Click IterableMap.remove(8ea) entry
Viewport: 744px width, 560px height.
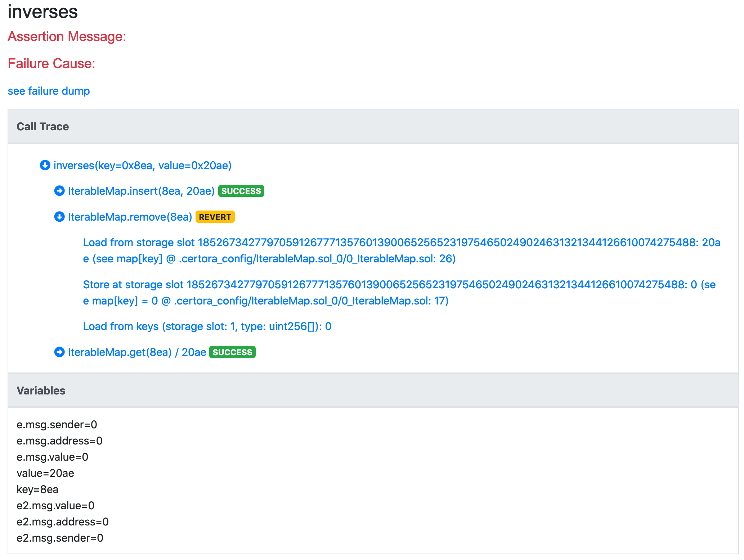[130, 217]
